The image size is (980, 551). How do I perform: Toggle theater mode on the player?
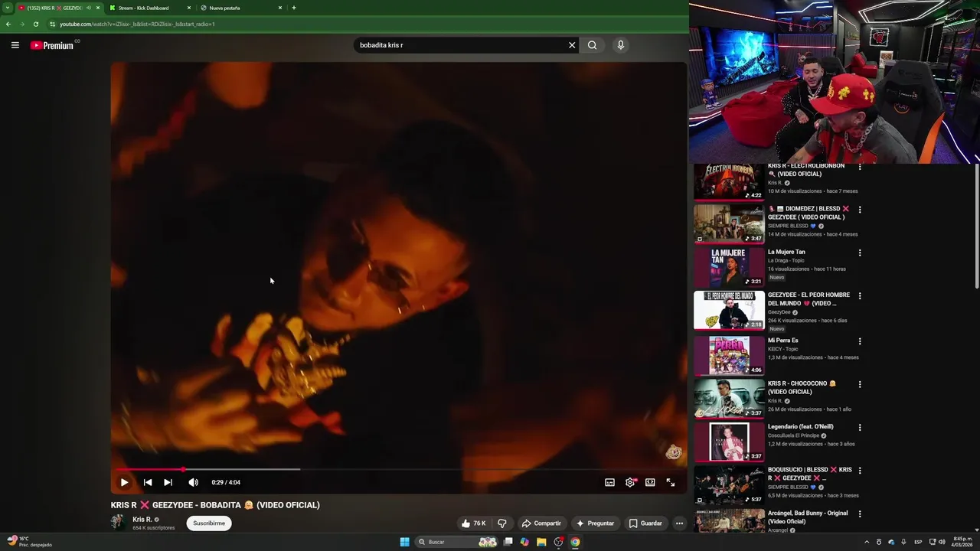click(650, 482)
